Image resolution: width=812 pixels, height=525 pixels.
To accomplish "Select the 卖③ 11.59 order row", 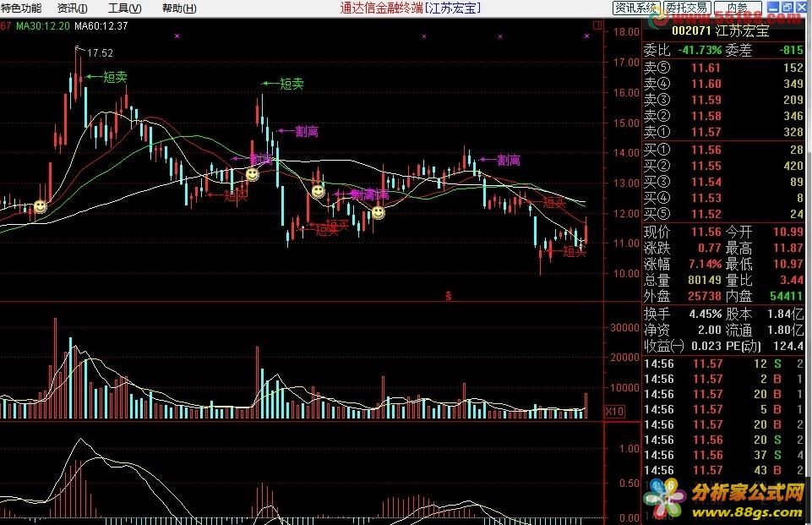I will 723,100.
